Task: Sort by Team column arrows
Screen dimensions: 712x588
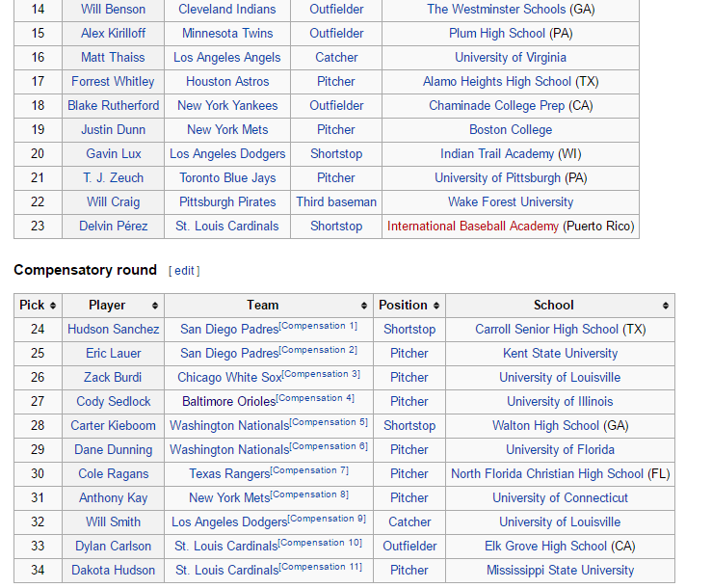Action: (364, 306)
